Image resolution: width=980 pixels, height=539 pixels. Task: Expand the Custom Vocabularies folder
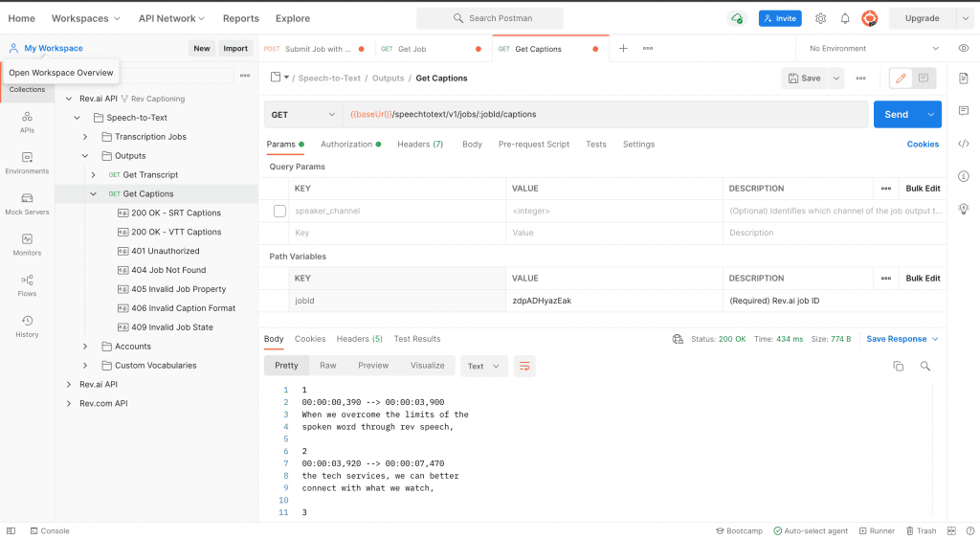[85, 365]
